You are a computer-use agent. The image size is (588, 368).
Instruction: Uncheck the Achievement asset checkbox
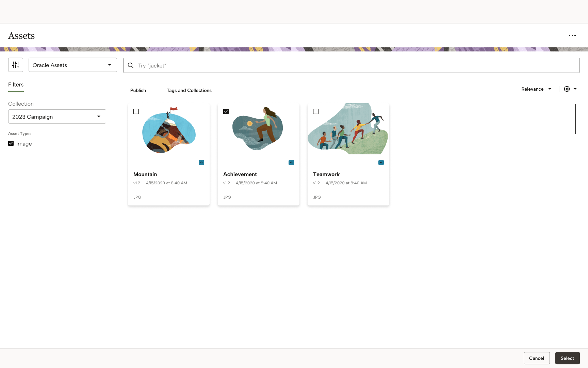[x=226, y=111]
